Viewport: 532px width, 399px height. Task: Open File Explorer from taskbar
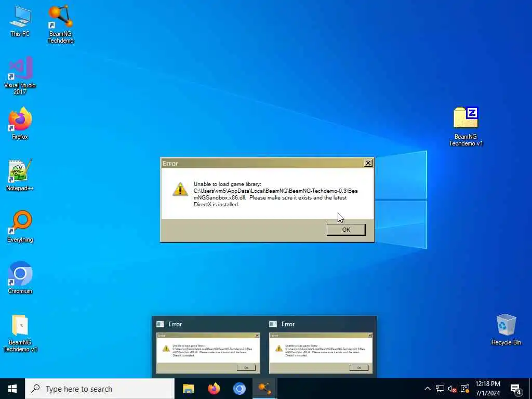[188, 389]
